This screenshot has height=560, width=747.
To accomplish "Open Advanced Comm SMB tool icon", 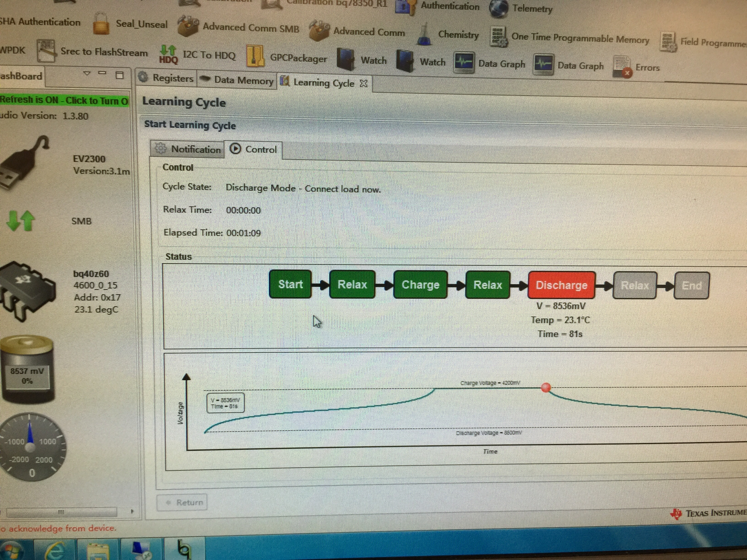I will coord(188,26).
